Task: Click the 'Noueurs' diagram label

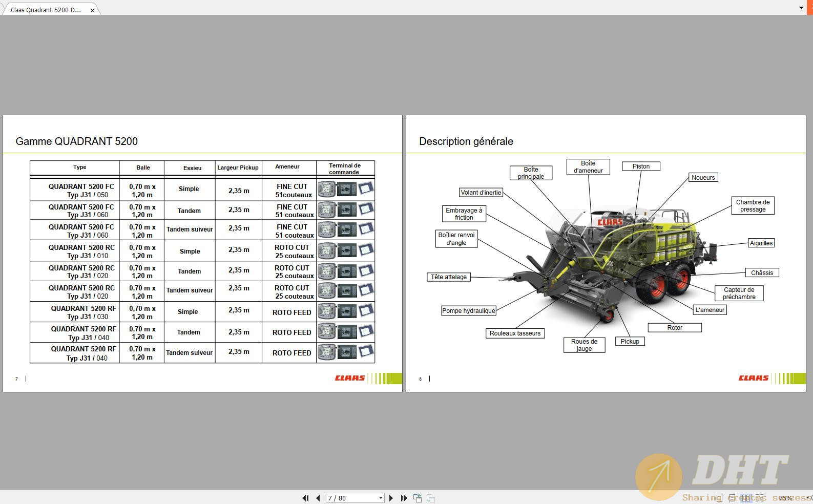Action: coord(703,178)
